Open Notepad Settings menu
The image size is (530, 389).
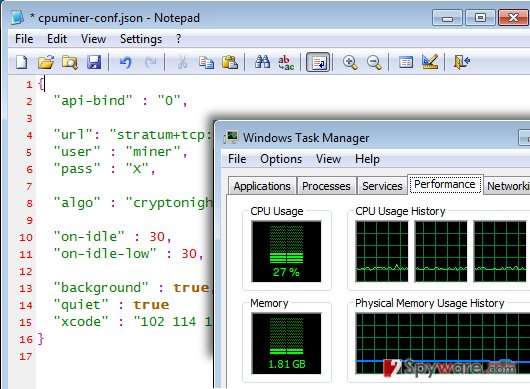(141, 39)
